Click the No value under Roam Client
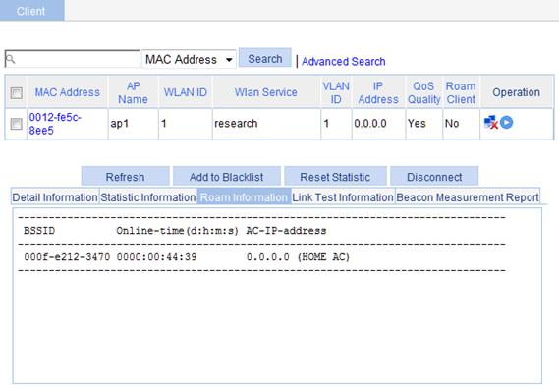Screen dimensions: 559x392 [x=452, y=124]
